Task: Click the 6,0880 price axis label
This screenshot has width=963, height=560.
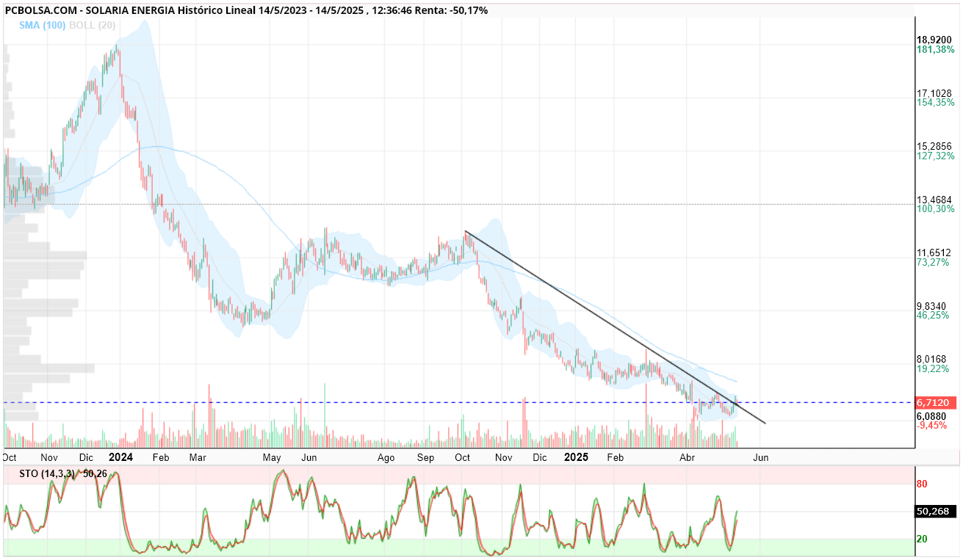Action: pos(933,415)
